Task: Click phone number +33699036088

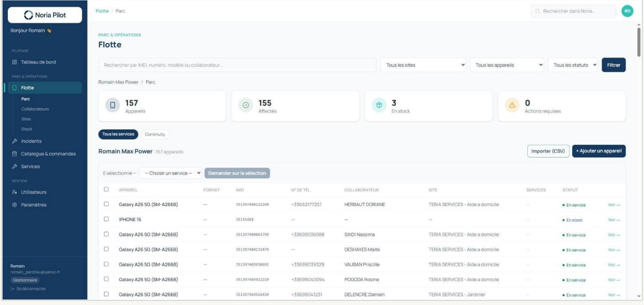Action: (x=308, y=235)
